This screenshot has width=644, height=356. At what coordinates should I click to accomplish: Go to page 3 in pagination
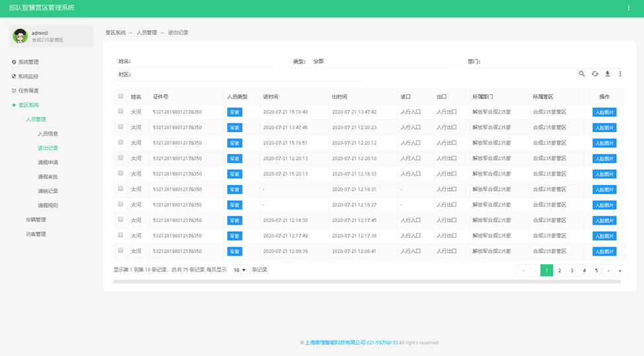(572, 270)
